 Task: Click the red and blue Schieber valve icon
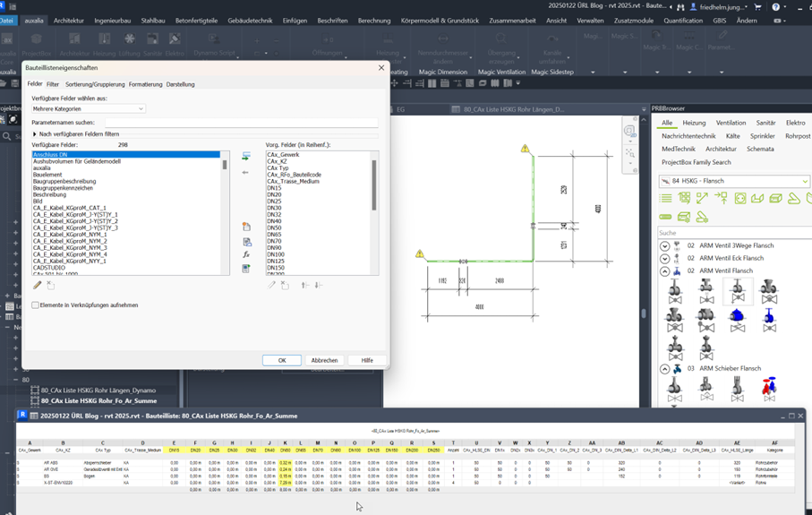click(x=768, y=387)
